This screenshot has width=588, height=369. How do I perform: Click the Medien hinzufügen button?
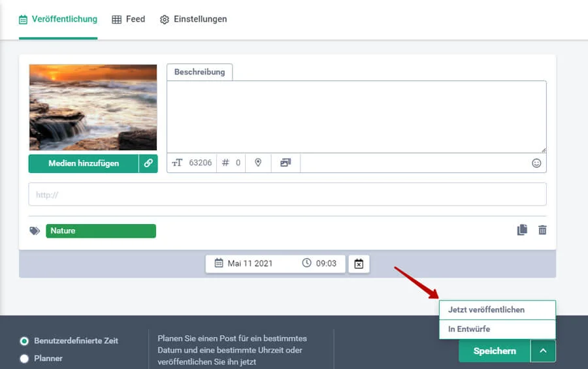84,163
